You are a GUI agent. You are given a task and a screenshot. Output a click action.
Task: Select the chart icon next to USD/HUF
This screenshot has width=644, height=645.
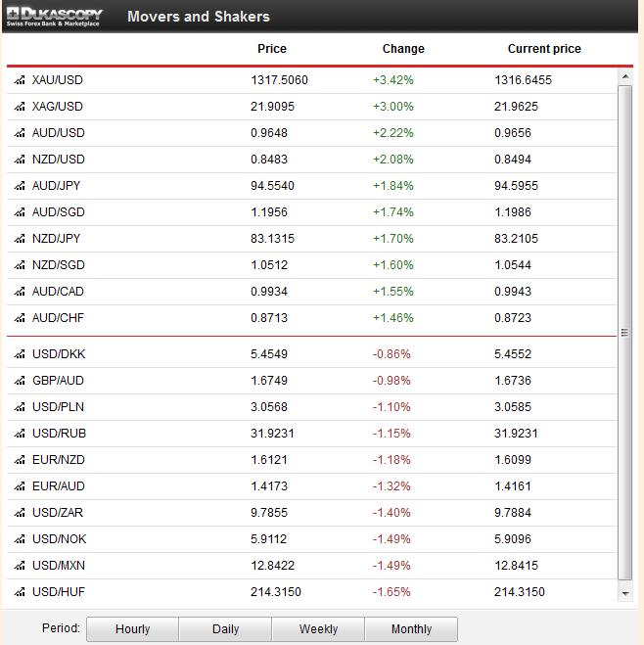tap(20, 592)
